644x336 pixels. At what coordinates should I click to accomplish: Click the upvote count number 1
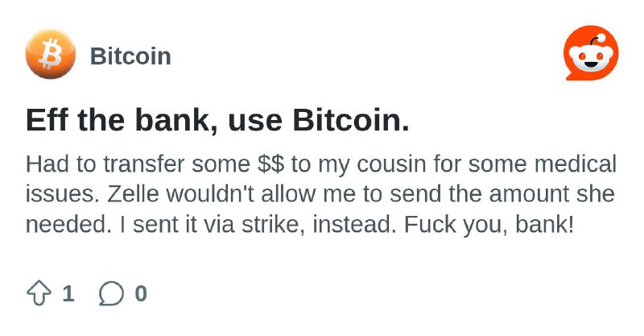click(68, 293)
